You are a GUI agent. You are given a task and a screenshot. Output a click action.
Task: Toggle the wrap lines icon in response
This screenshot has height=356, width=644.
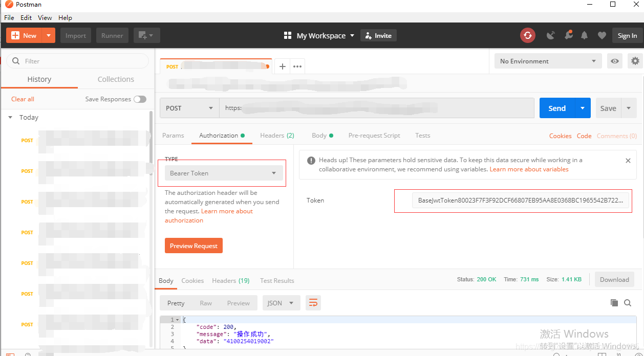point(313,303)
